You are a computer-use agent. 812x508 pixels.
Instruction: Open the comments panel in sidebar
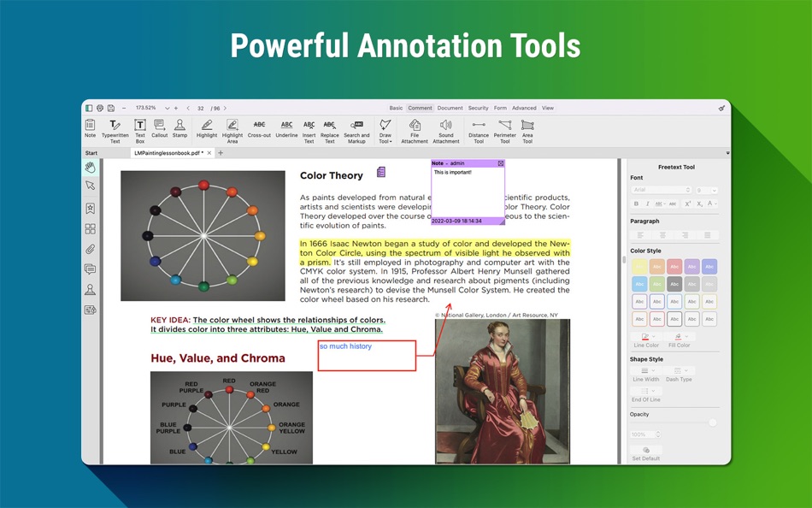pos(90,269)
